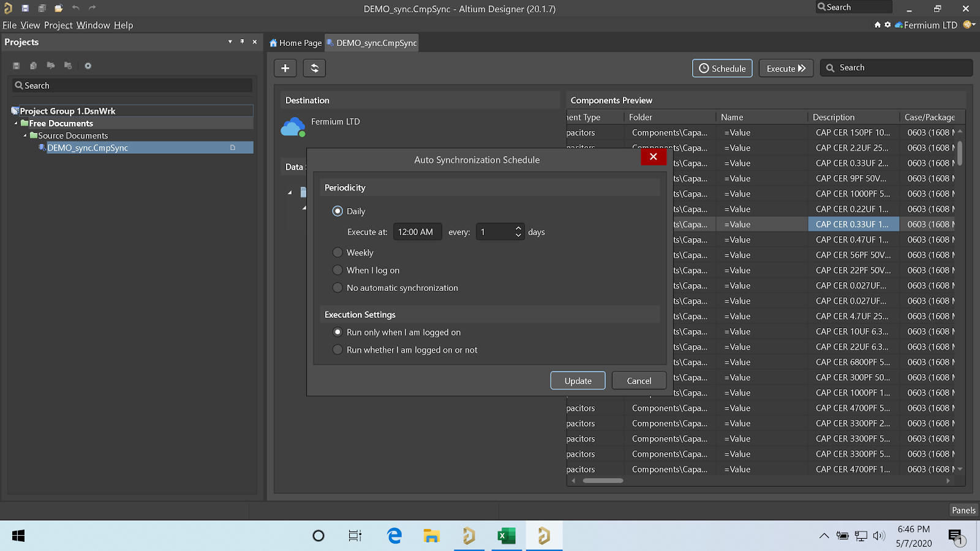Click the Components Preview search field
Viewport: 980px width, 551px height.
897,68
